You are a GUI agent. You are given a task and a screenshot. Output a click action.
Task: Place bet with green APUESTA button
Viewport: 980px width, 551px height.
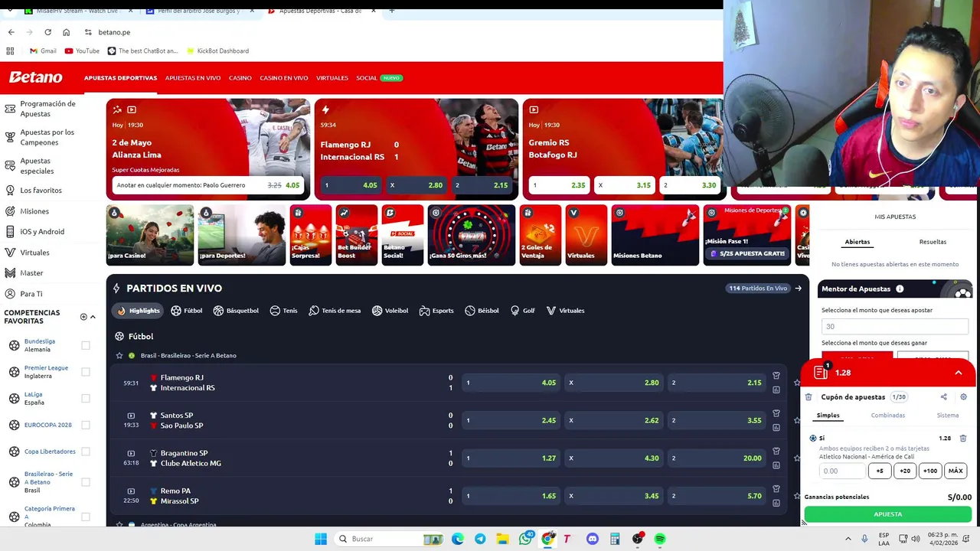click(888, 514)
